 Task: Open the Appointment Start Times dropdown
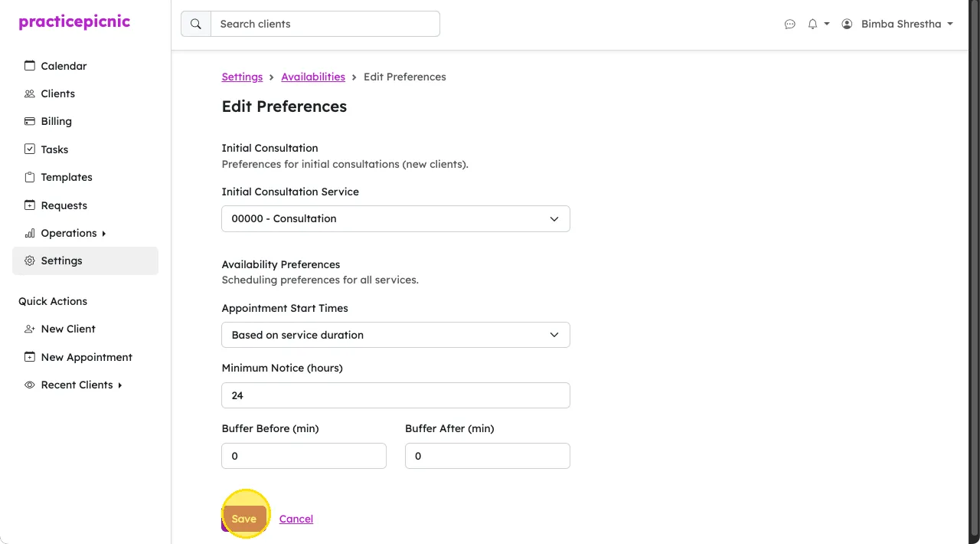pyautogui.click(x=396, y=335)
